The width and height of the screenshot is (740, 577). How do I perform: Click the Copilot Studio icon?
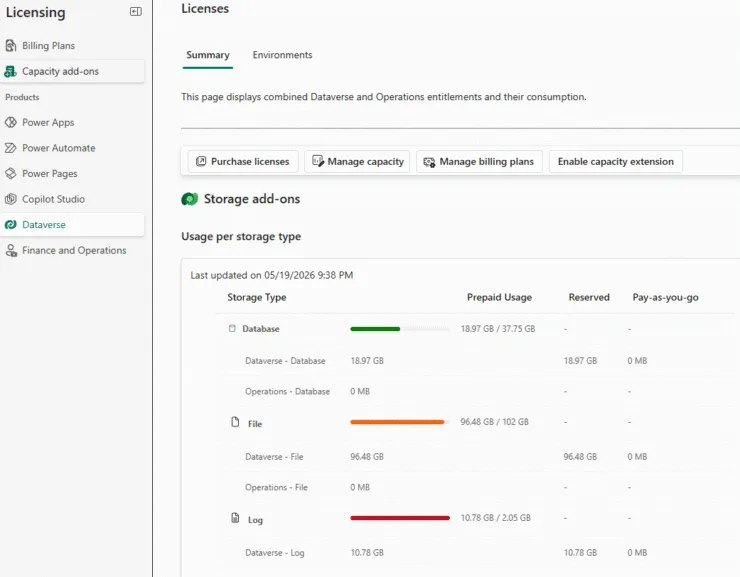point(10,199)
